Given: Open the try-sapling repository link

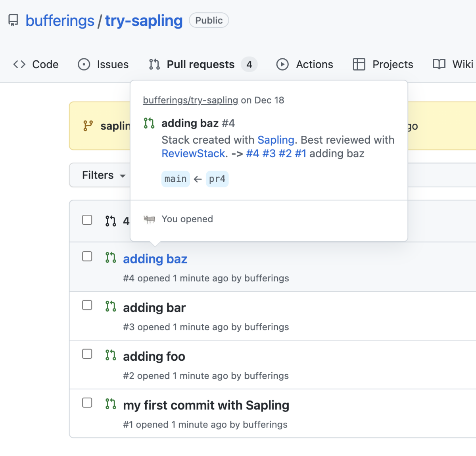Looking at the screenshot, I should (x=144, y=21).
